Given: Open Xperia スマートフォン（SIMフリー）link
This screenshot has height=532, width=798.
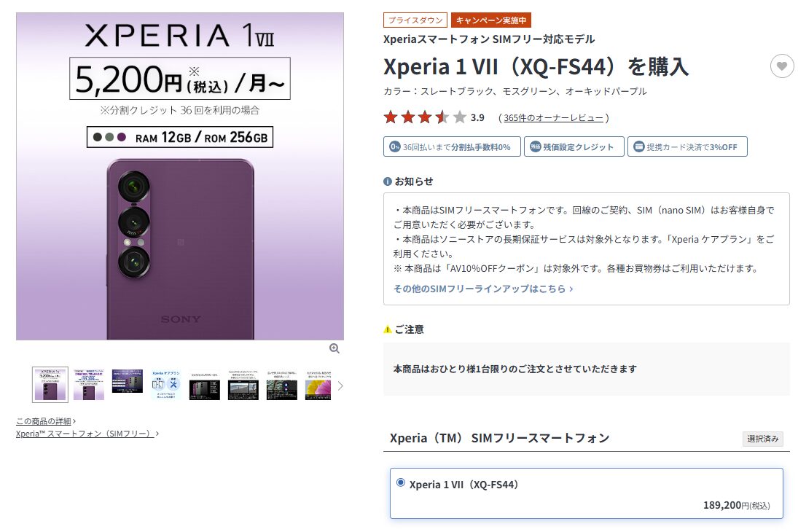Looking at the screenshot, I should coord(85,433).
